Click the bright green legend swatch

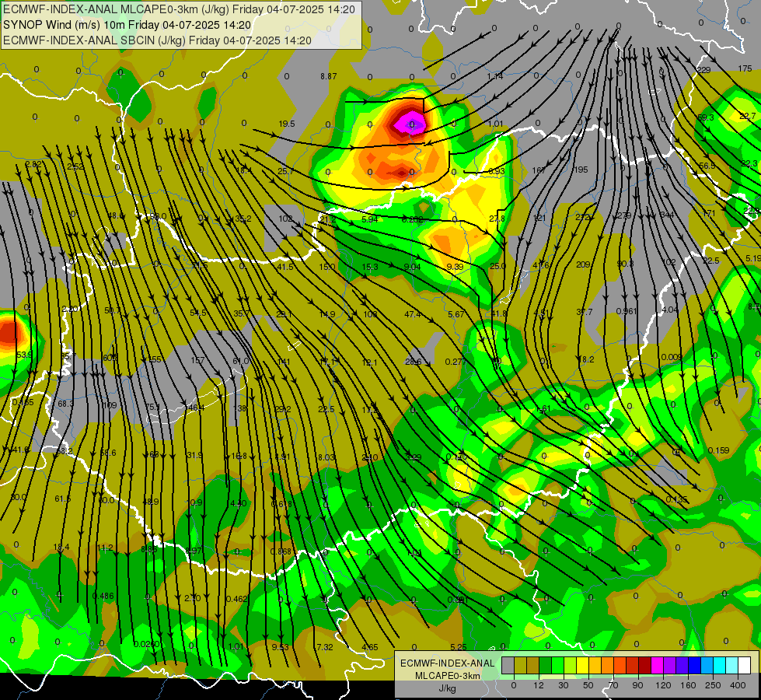pos(557,665)
